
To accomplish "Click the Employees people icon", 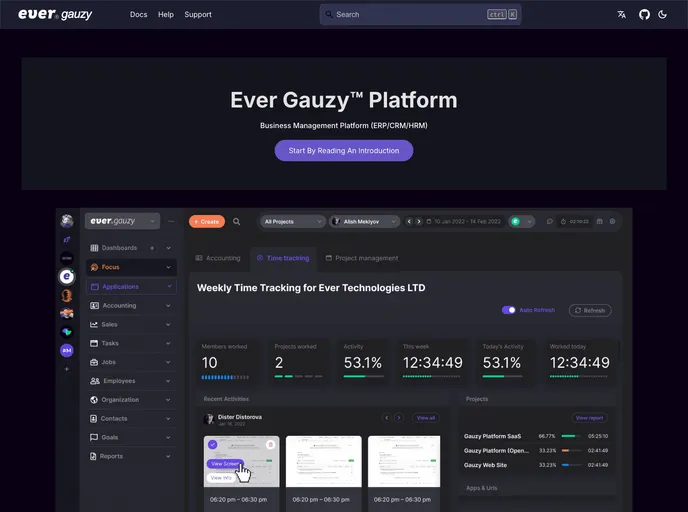I will [x=95, y=381].
